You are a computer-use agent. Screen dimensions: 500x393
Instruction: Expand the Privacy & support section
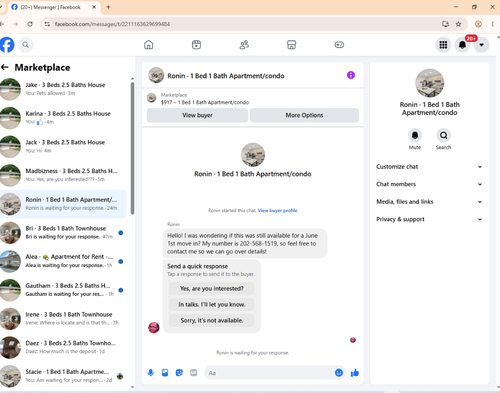pyautogui.click(x=429, y=219)
